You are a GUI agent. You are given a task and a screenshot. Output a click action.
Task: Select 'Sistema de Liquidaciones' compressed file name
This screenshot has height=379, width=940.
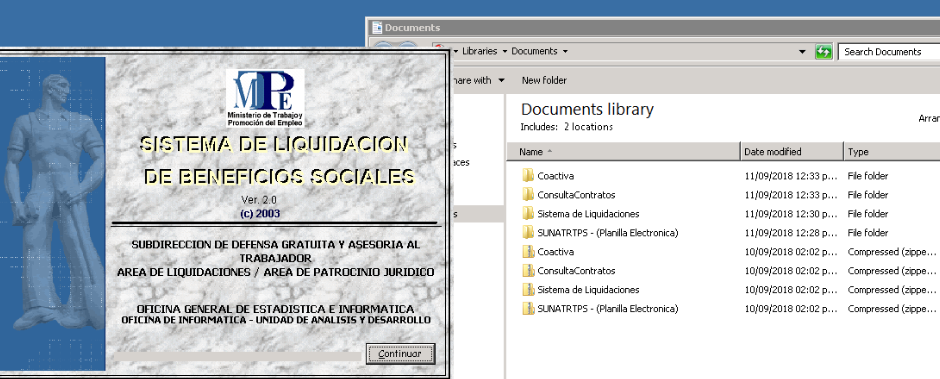click(588, 290)
